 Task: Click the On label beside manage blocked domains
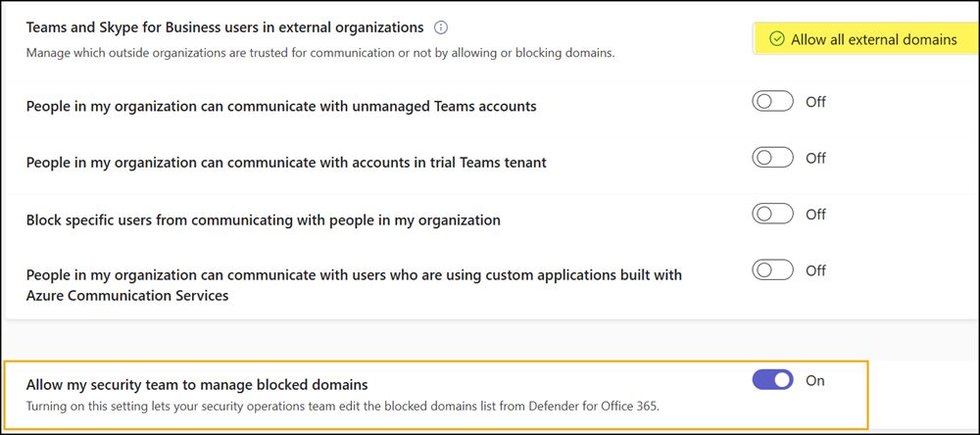814,380
